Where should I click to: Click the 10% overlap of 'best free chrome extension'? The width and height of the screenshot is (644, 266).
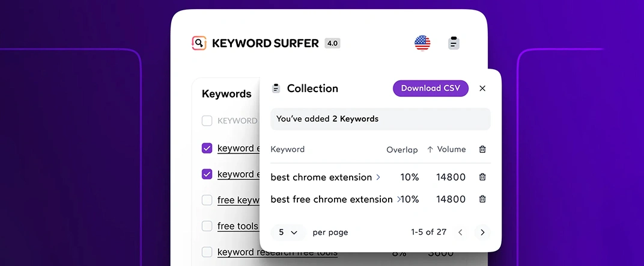(410, 199)
